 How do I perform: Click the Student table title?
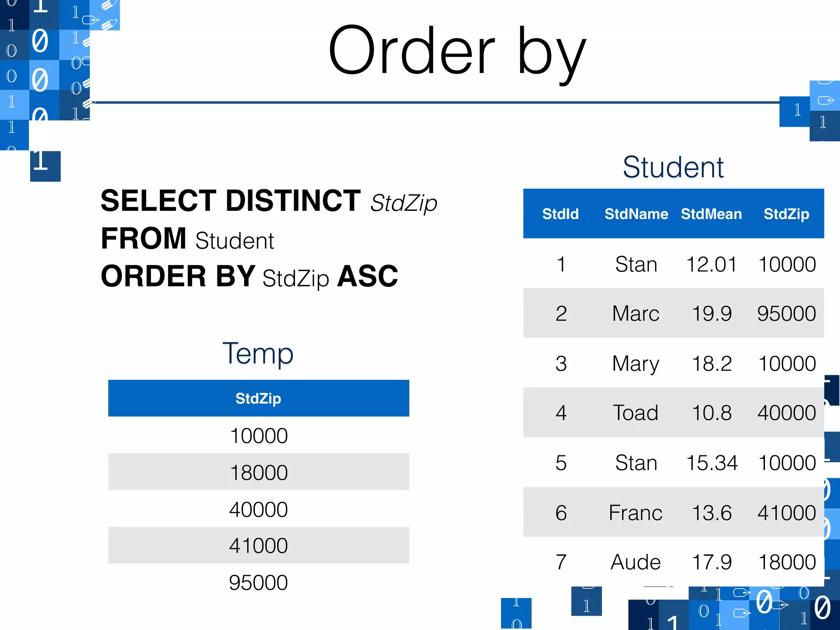coord(673,167)
